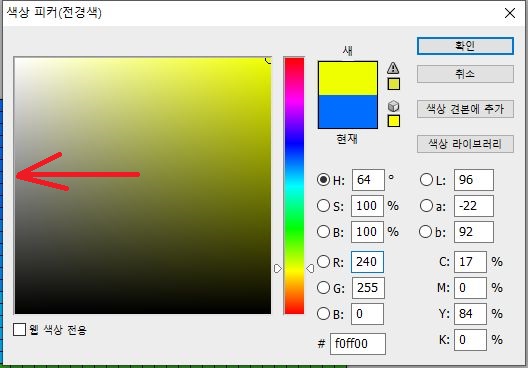The image size is (528, 368).
Task: Select the H hue radio button
Action: point(323,180)
